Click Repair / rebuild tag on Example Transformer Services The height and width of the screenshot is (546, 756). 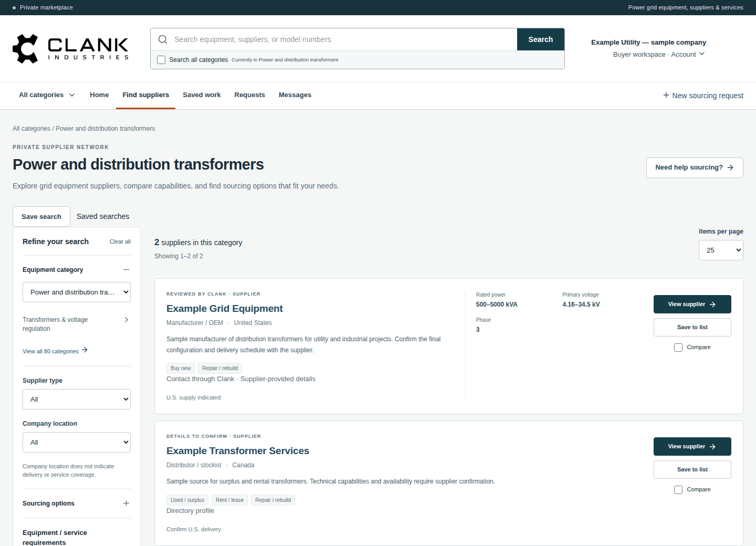click(273, 500)
